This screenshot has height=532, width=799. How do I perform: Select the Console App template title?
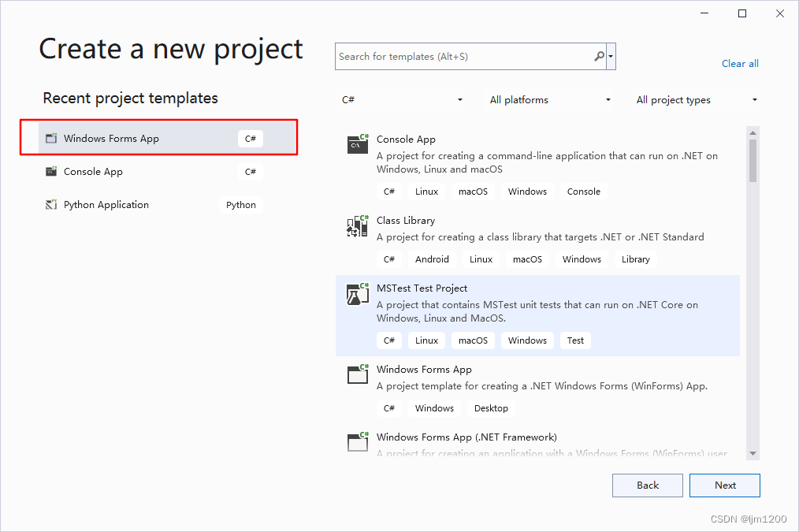coord(406,140)
